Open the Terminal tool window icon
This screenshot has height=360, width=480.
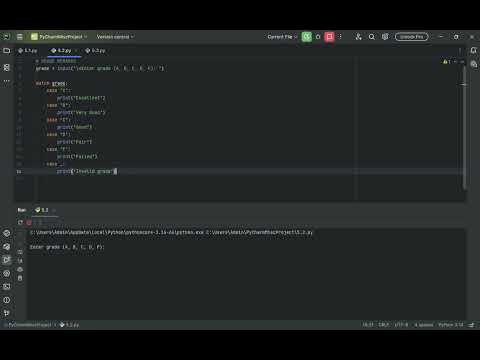click(x=6, y=286)
